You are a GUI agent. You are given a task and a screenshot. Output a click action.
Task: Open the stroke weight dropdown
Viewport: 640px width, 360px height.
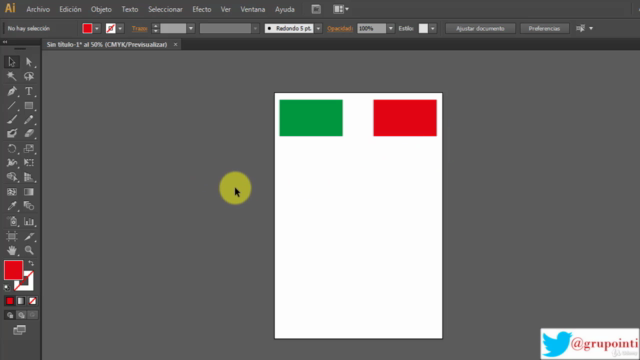pyautogui.click(x=191, y=29)
